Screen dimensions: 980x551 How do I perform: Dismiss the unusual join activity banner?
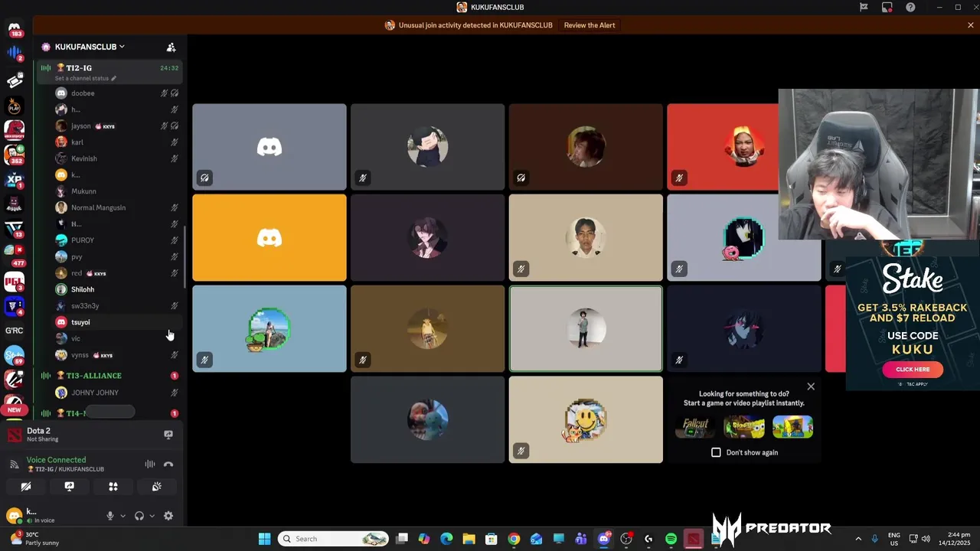point(971,25)
